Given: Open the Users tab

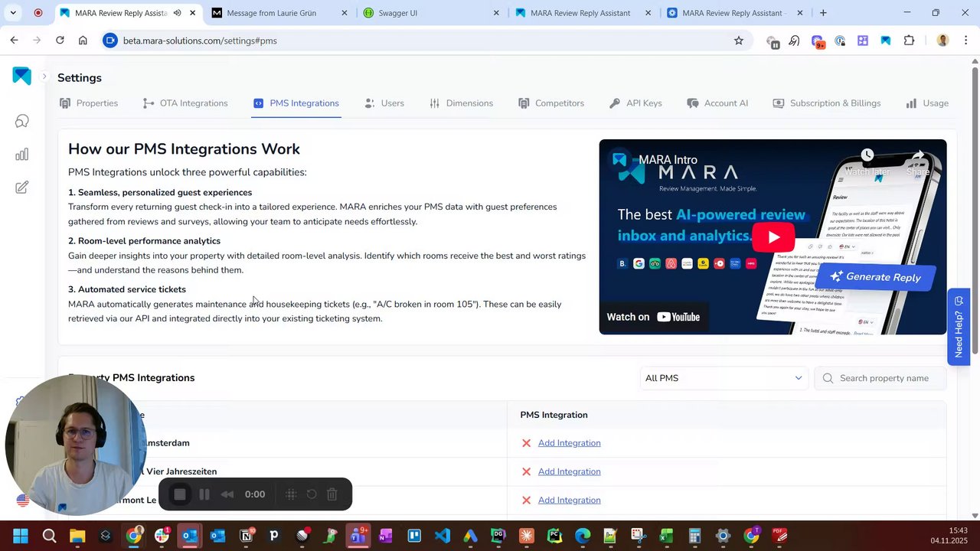Looking at the screenshot, I should [384, 103].
